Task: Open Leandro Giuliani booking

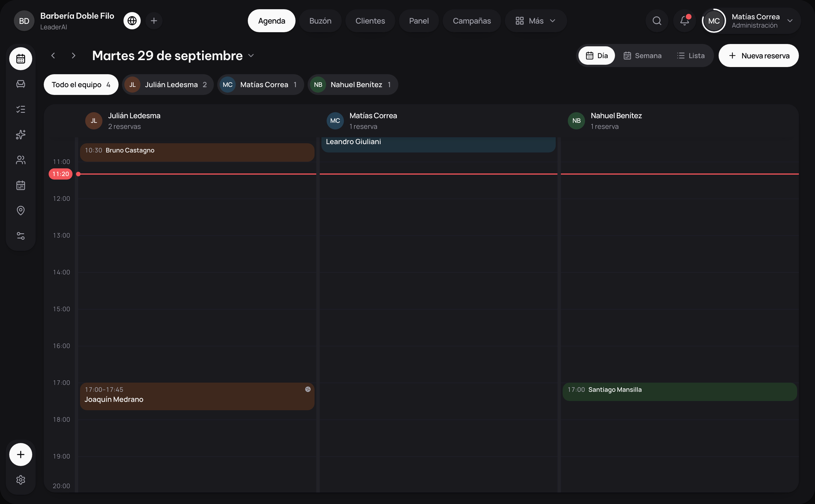Action: (438, 145)
